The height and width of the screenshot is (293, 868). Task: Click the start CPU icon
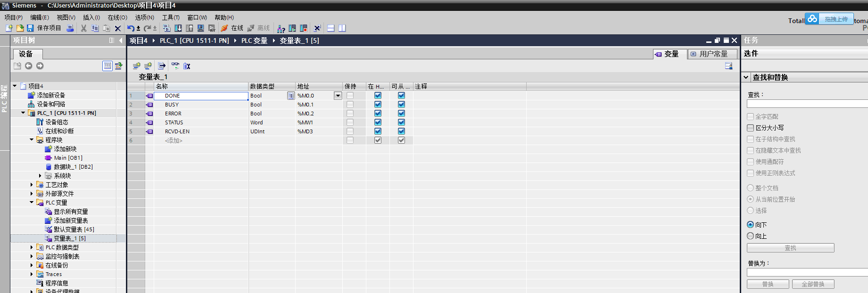[292, 28]
